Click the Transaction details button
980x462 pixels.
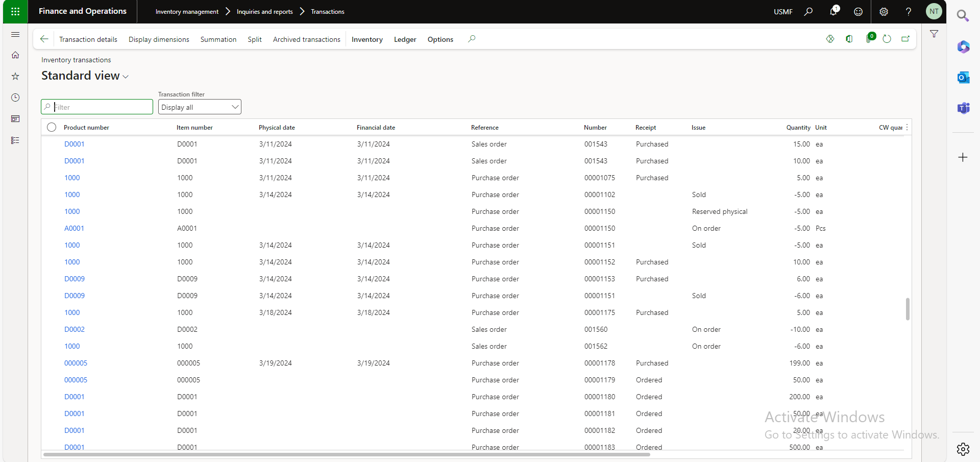coord(88,39)
